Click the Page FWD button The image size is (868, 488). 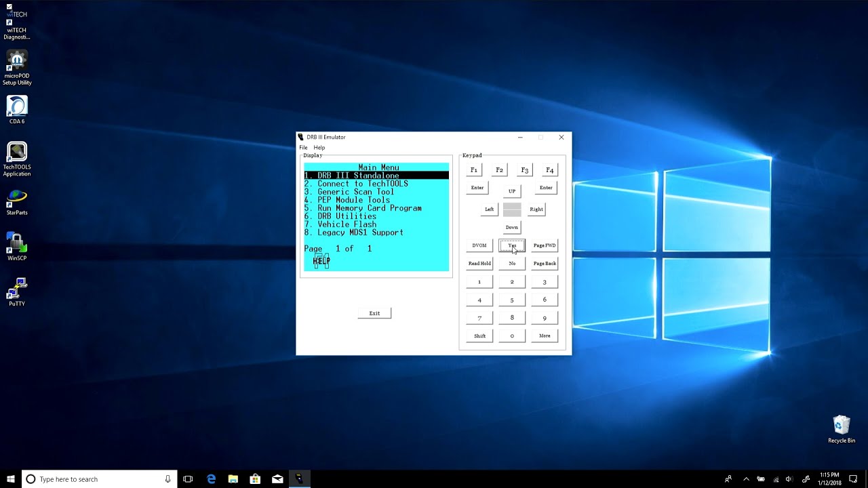click(545, 245)
